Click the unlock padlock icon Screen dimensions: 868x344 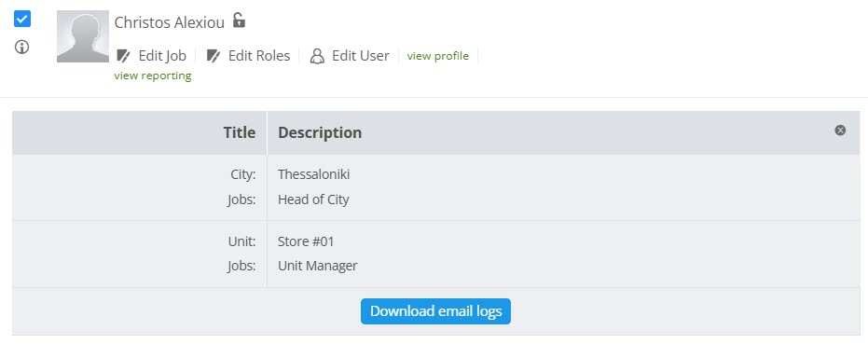(x=239, y=21)
